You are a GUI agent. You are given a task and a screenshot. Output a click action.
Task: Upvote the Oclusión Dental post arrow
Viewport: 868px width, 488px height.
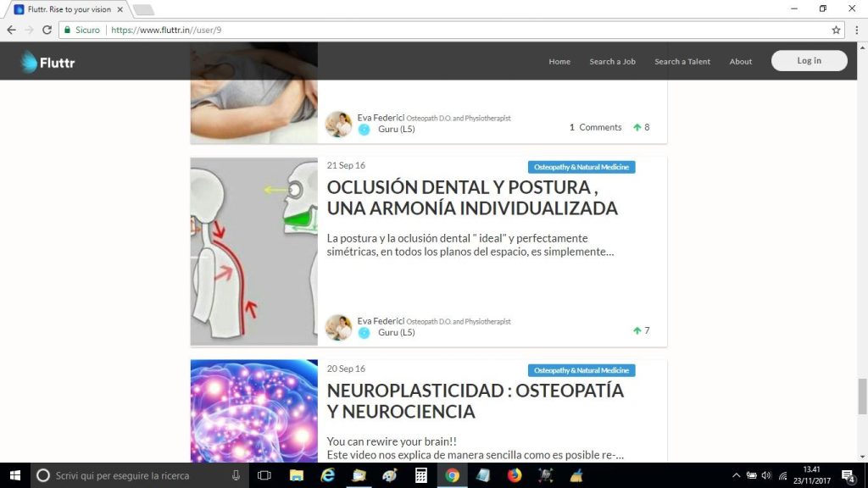point(637,331)
